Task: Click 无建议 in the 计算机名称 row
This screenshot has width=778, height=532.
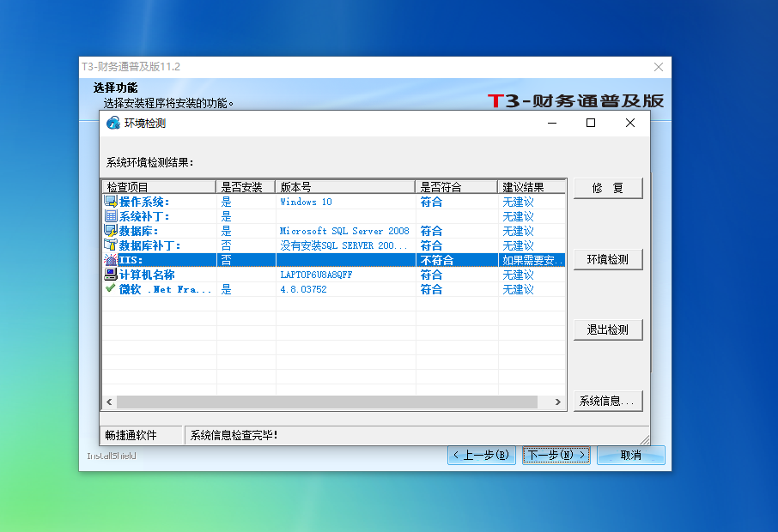Action: [x=518, y=275]
